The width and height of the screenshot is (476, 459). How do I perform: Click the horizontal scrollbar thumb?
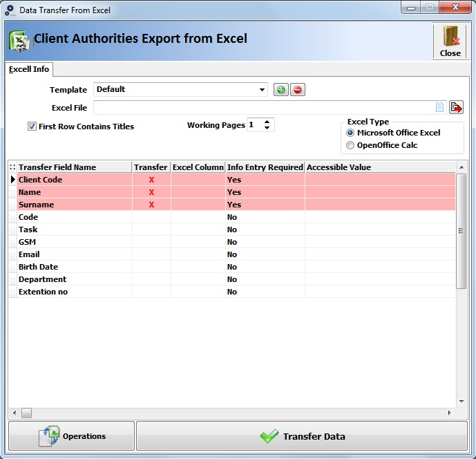point(26,413)
